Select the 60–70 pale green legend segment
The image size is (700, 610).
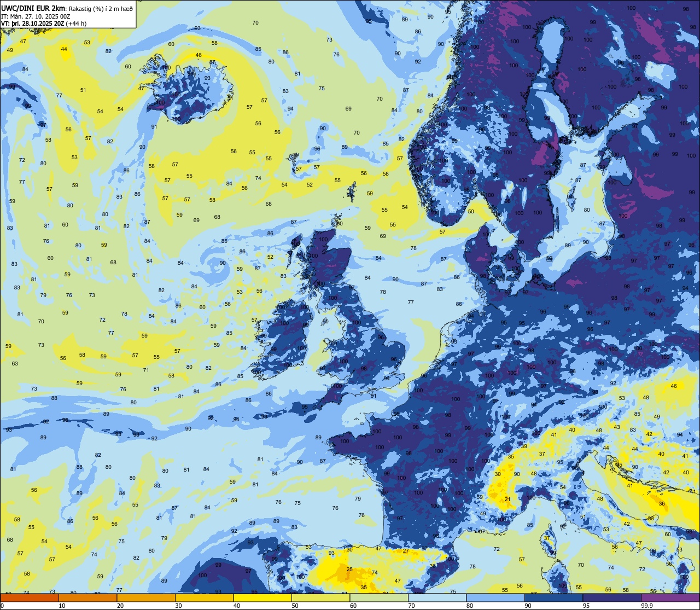[x=379, y=597]
